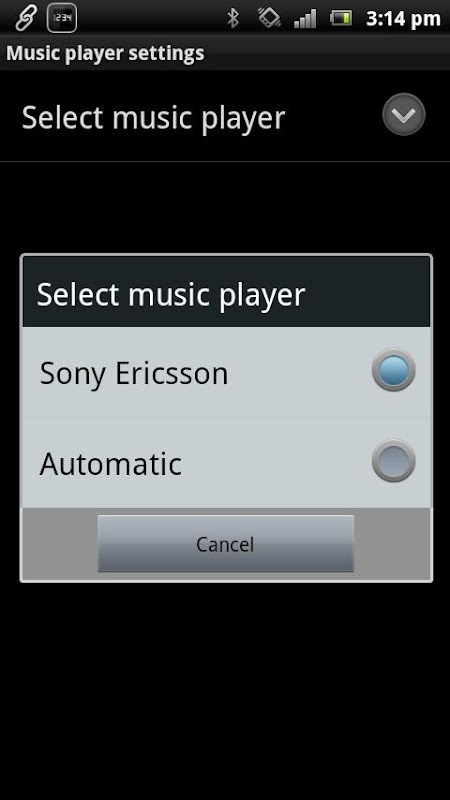Tap the signal strength bars icon
This screenshot has height=800, width=450.
pos(305,19)
